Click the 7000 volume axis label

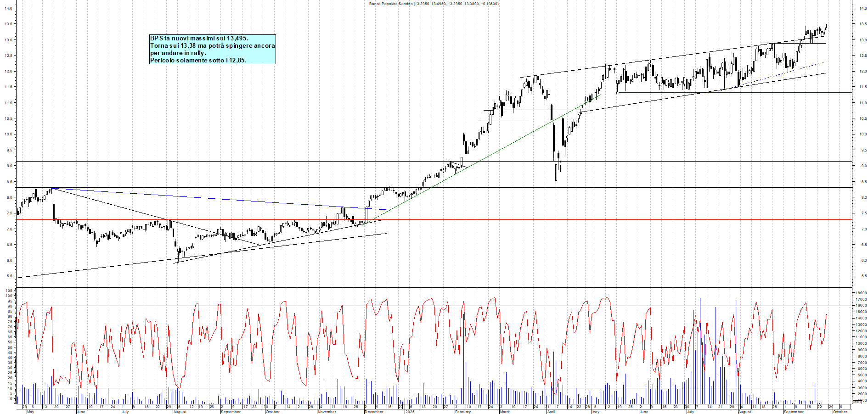[862, 362]
